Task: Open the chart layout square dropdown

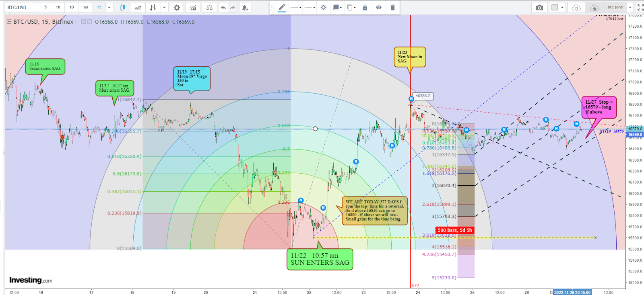Action: pos(557,7)
